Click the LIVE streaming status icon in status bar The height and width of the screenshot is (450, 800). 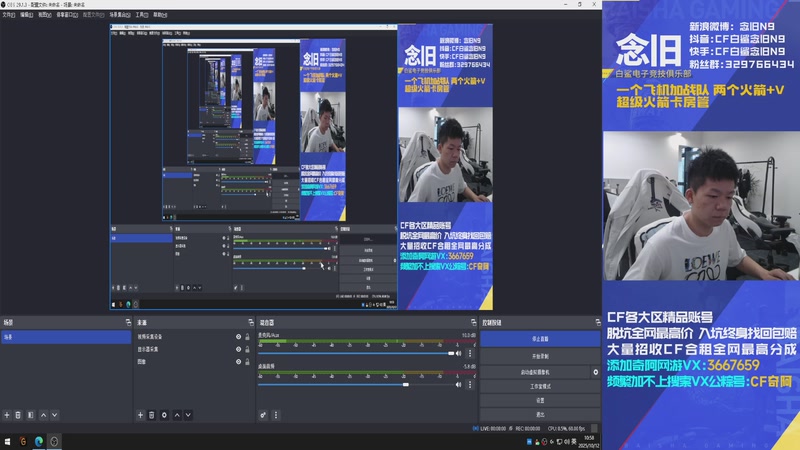[x=476, y=429]
